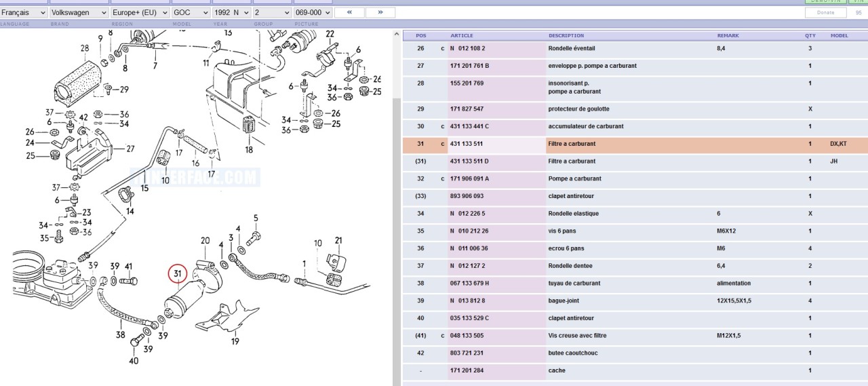868x386 pixels.
Task: Open the GOC model dropdown
Action: (x=191, y=12)
